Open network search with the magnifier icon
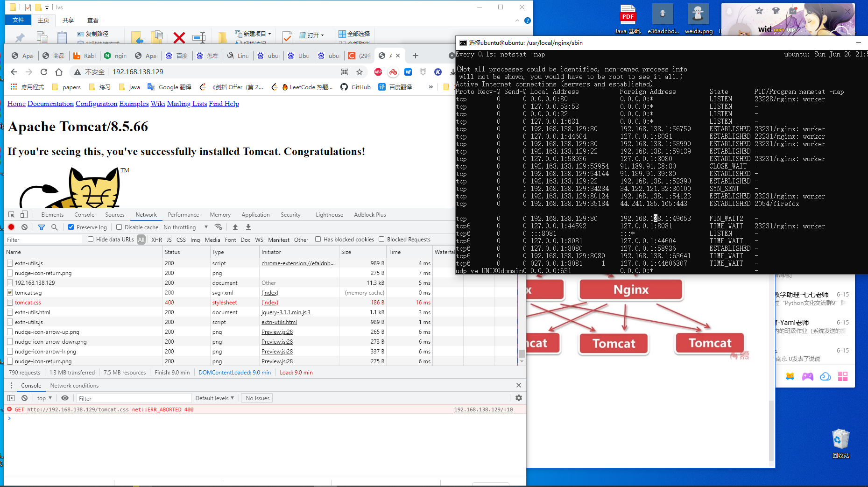868x487 pixels. [55, 227]
